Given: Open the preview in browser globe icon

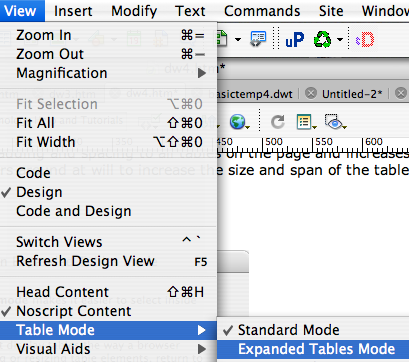Looking at the screenshot, I should (x=238, y=122).
